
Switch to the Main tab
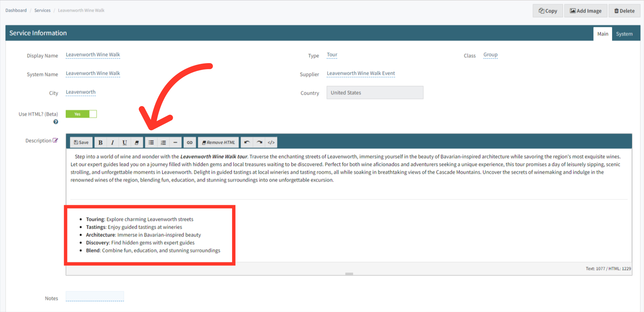tap(603, 34)
